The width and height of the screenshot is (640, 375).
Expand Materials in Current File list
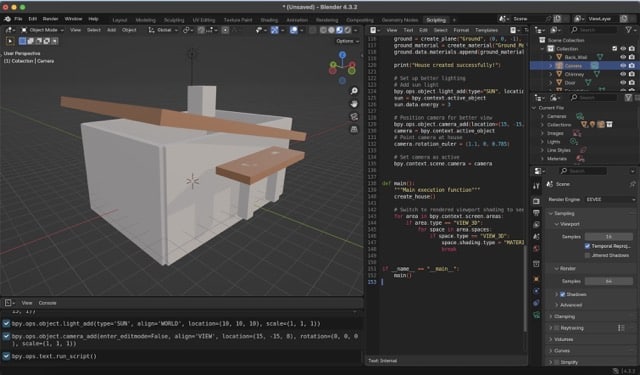(542, 159)
